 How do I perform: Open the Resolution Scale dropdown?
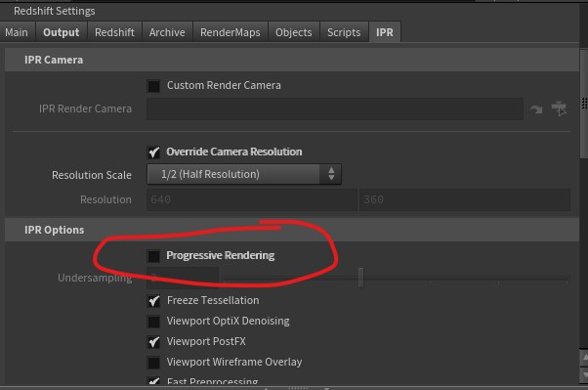click(244, 174)
